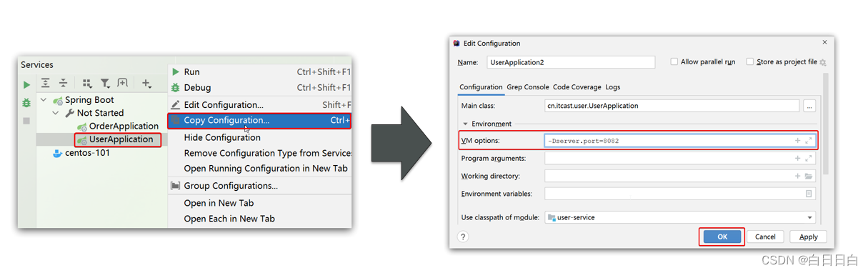Click the Cancel button

(x=765, y=237)
